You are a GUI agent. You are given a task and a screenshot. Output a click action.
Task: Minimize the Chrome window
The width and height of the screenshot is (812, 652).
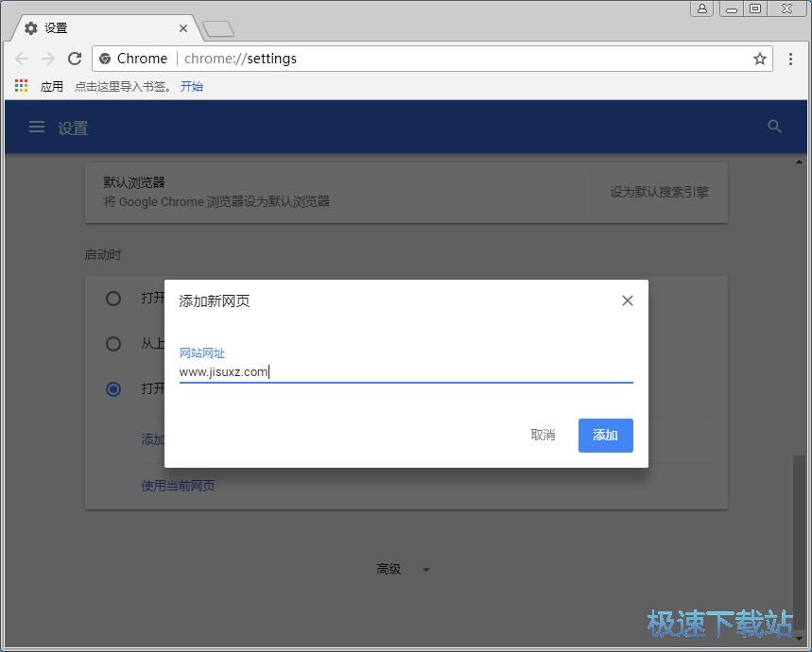coord(732,9)
